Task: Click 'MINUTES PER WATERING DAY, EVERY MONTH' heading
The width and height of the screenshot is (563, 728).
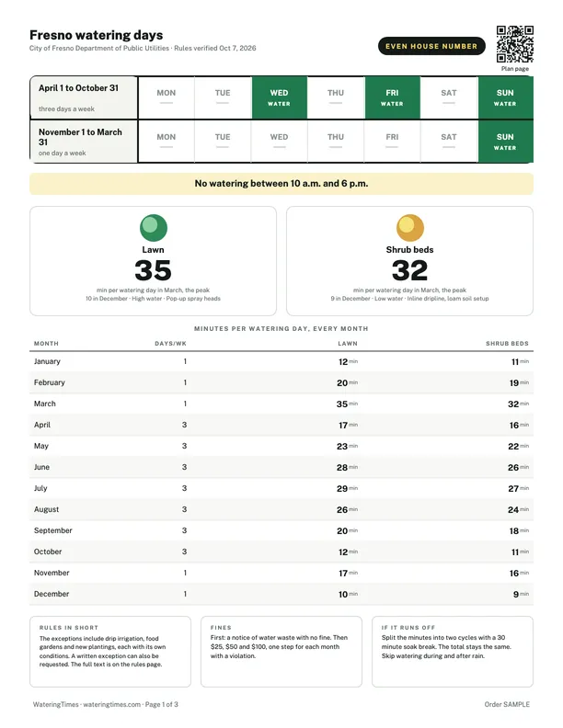Action: 281,329
